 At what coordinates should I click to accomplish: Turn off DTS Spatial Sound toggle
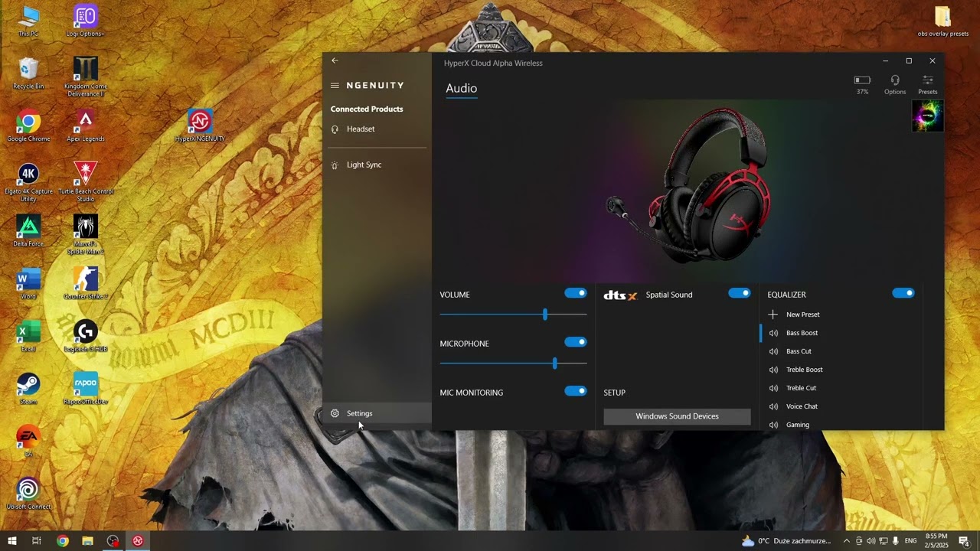click(740, 293)
